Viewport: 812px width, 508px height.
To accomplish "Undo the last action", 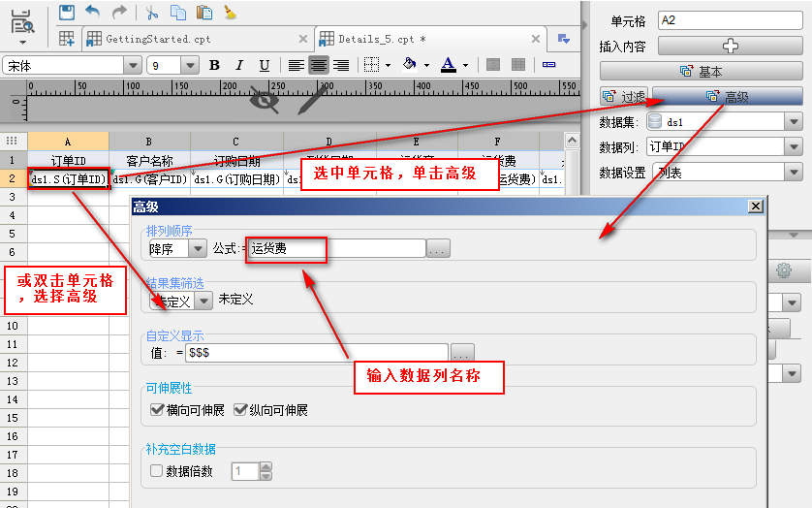I will tap(93, 13).
